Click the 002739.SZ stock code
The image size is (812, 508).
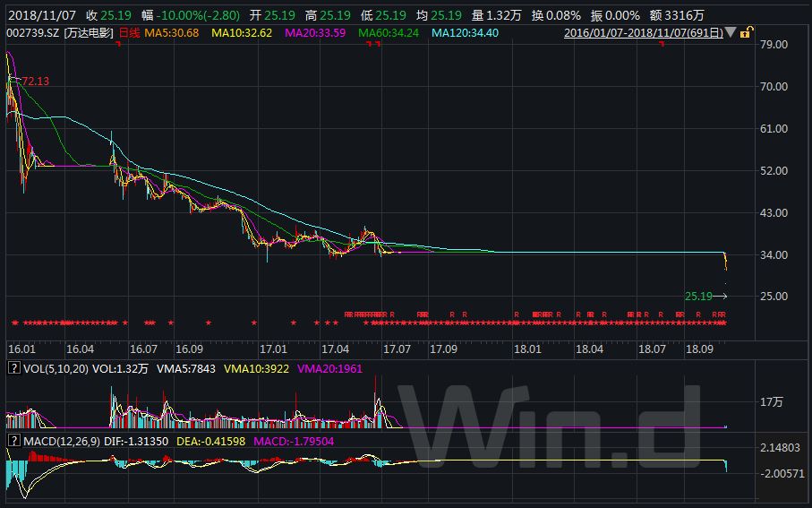pyautogui.click(x=31, y=33)
